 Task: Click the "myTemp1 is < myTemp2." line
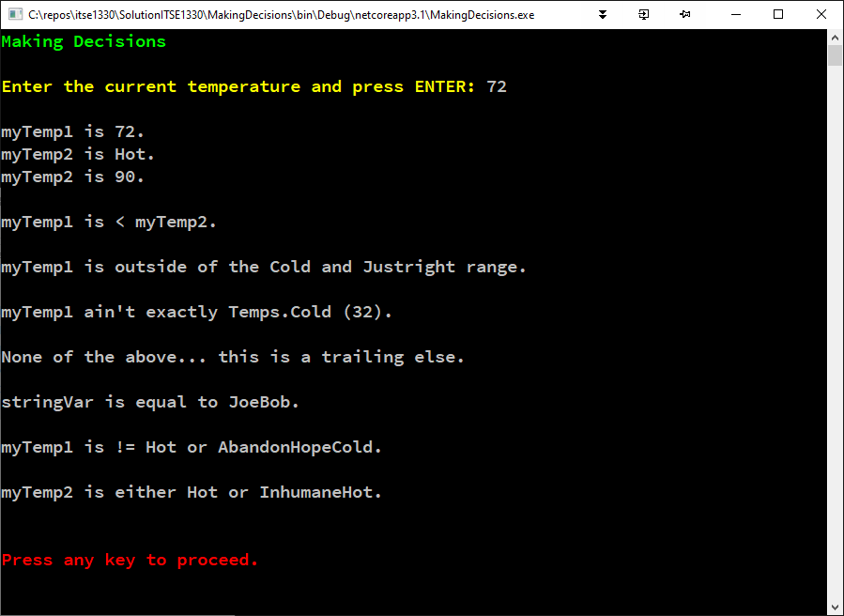click(x=109, y=222)
